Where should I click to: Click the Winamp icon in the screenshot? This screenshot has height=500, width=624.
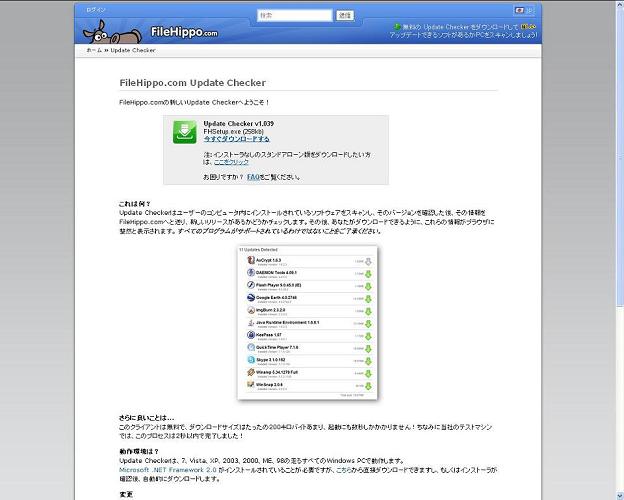pyautogui.click(x=251, y=373)
